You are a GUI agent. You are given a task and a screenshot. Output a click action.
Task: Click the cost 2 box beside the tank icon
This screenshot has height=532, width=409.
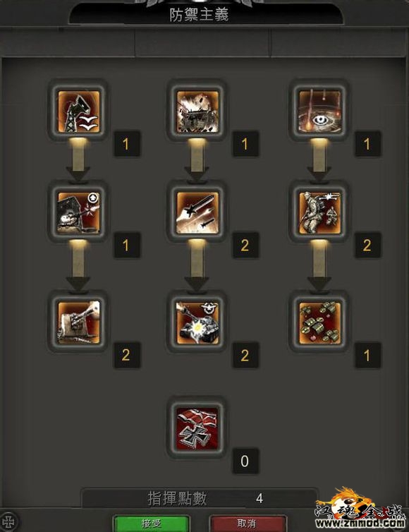245,355
